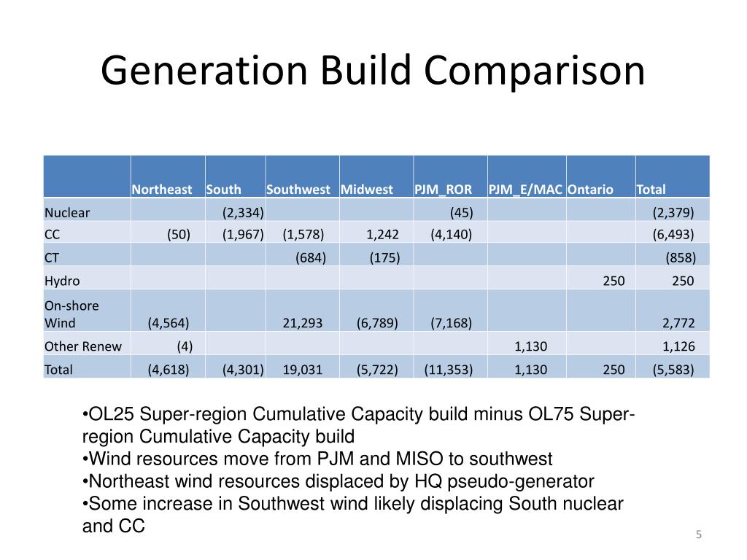Select the Southwest column header

pyautogui.click(x=298, y=190)
